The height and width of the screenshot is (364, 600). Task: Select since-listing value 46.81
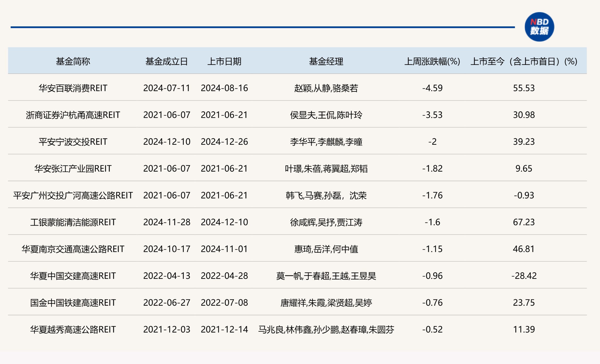coord(524,249)
